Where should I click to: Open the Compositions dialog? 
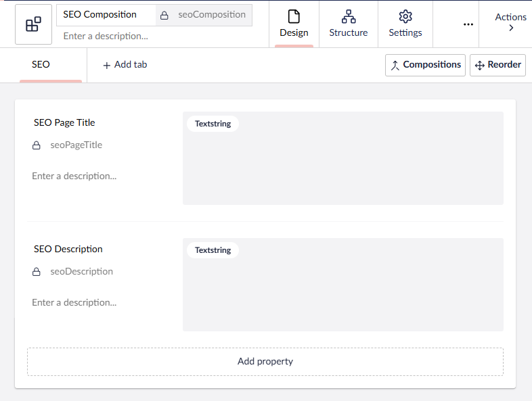coord(425,65)
